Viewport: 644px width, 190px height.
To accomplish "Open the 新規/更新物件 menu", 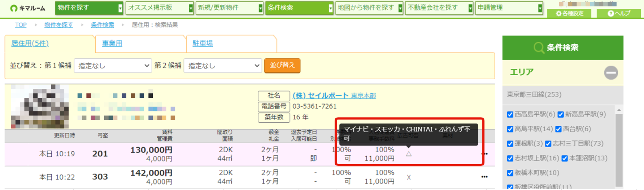I will [x=229, y=8].
